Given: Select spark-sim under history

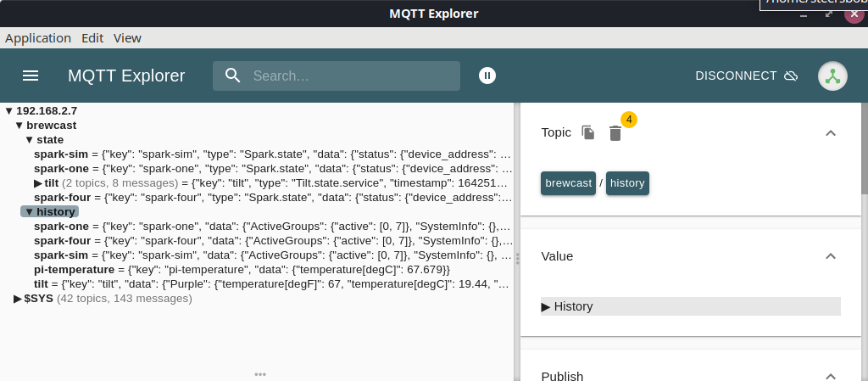Looking at the screenshot, I should coord(273,255).
